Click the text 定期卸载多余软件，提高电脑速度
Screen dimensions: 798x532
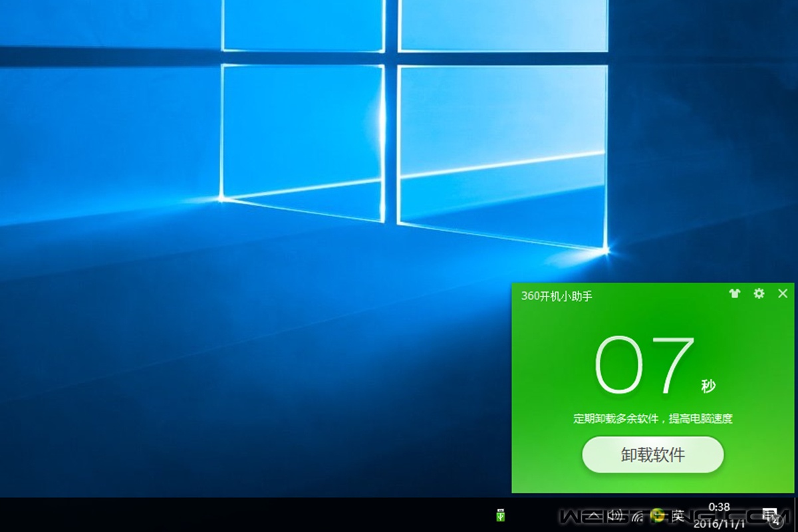click(653, 418)
